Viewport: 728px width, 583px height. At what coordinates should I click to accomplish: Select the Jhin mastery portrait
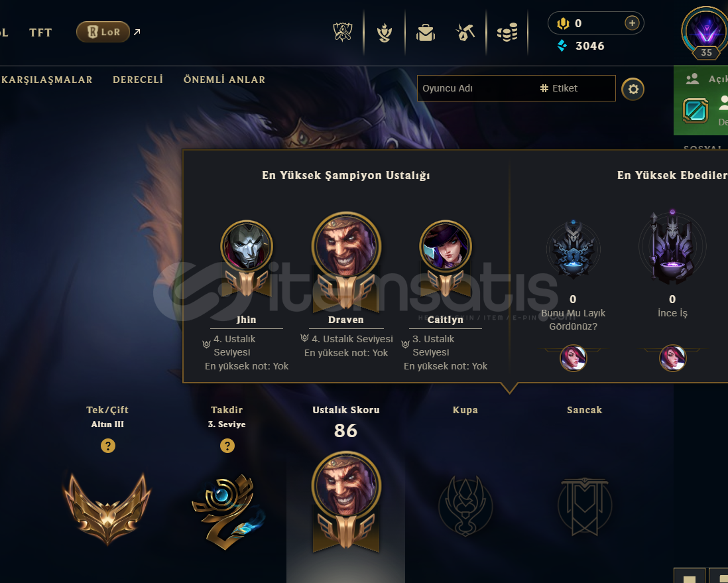tap(246, 246)
